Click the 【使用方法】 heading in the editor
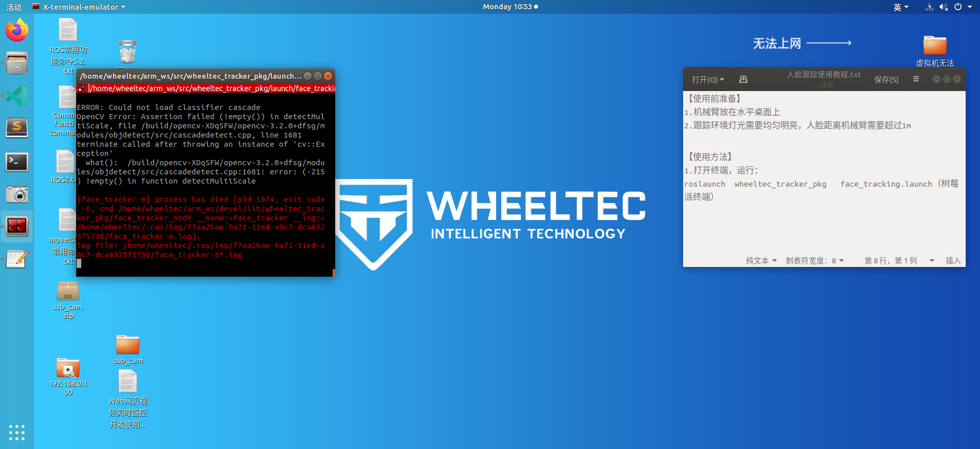 pyautogui.click(x=710, y=156)
